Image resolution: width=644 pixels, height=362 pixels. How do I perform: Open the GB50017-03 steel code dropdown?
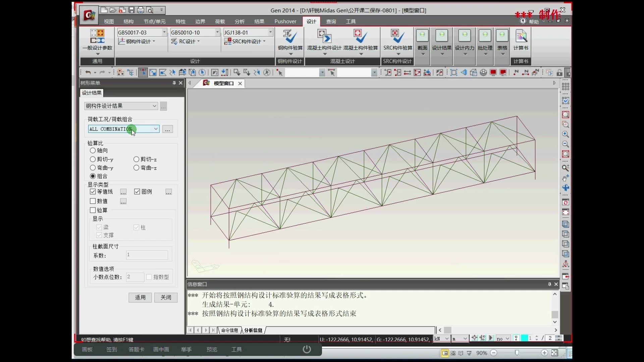[x=164, y=32]
